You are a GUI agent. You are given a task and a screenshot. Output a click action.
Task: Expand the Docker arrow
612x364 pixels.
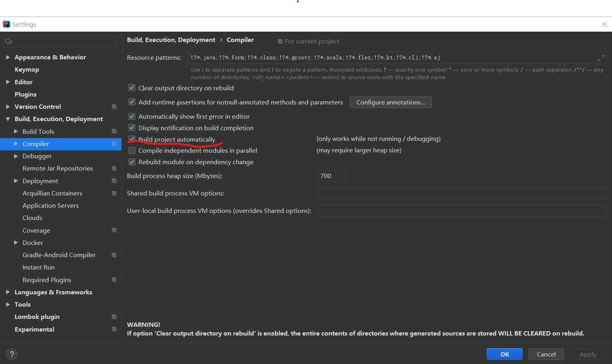(x=16, y=243)
